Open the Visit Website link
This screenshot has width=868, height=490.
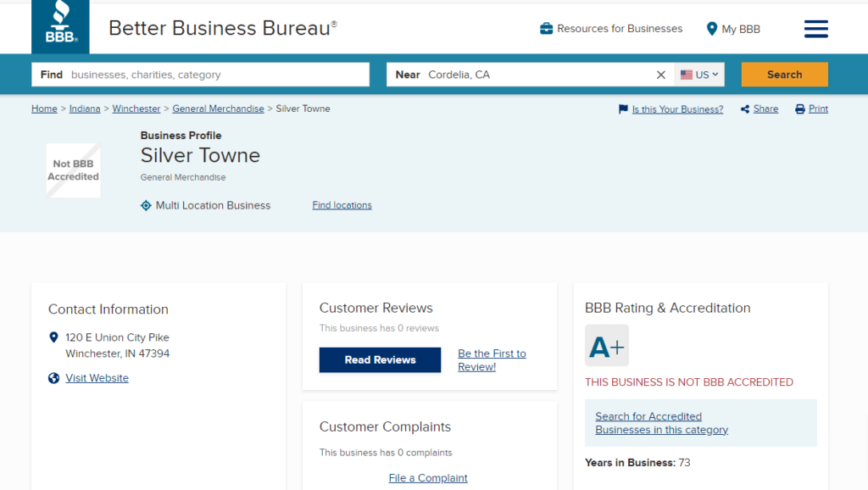pos(97,378)
